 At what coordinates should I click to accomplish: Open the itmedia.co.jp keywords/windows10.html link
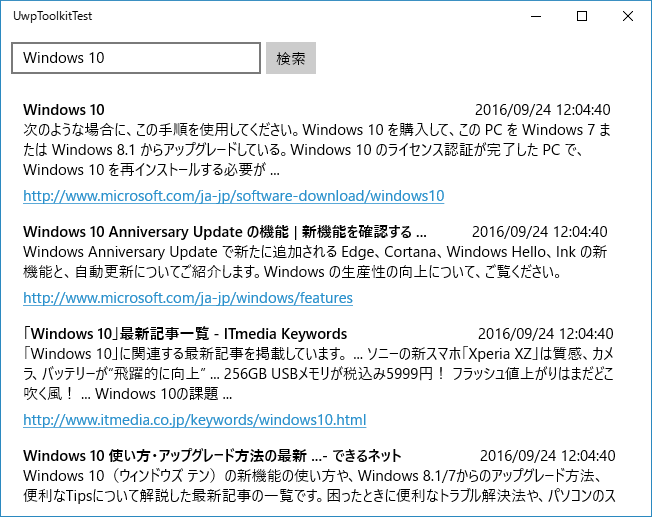click(195, 420)
